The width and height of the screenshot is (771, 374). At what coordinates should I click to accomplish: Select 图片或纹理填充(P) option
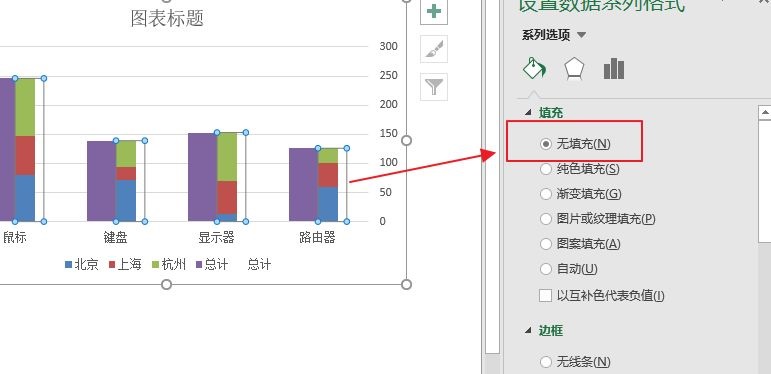click(598, 219)
